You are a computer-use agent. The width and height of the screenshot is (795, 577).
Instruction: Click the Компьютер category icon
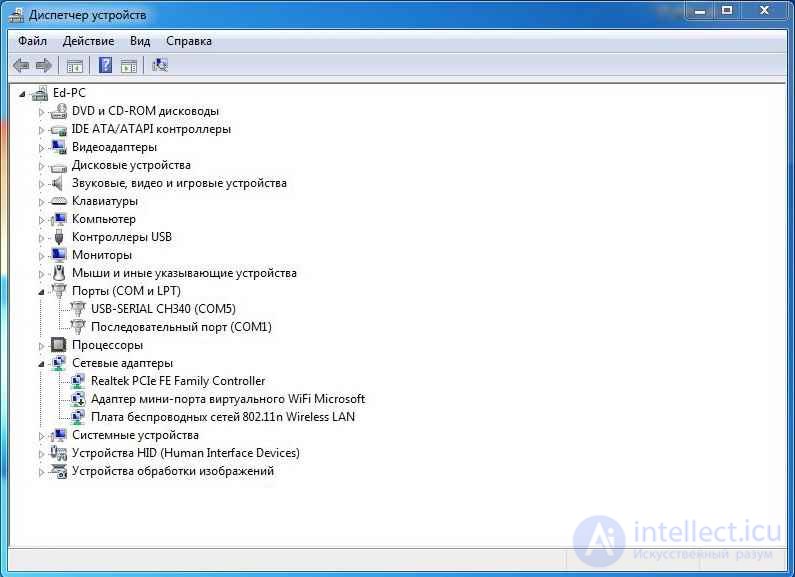(59, 219)
